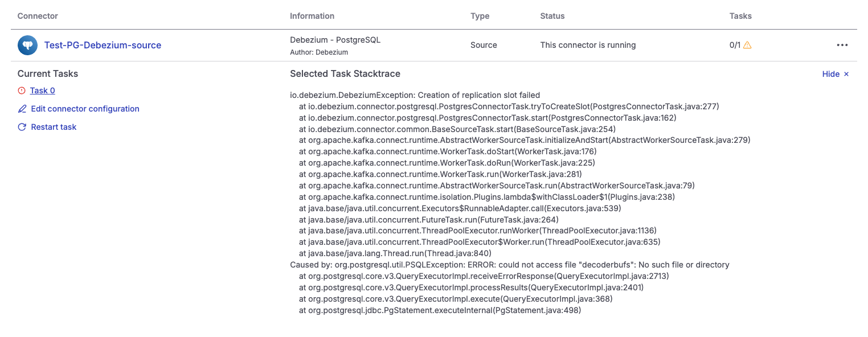Click the PSQLException caused-by line
Viewport: 868px width, 337px height.
[x=510, y=265]
